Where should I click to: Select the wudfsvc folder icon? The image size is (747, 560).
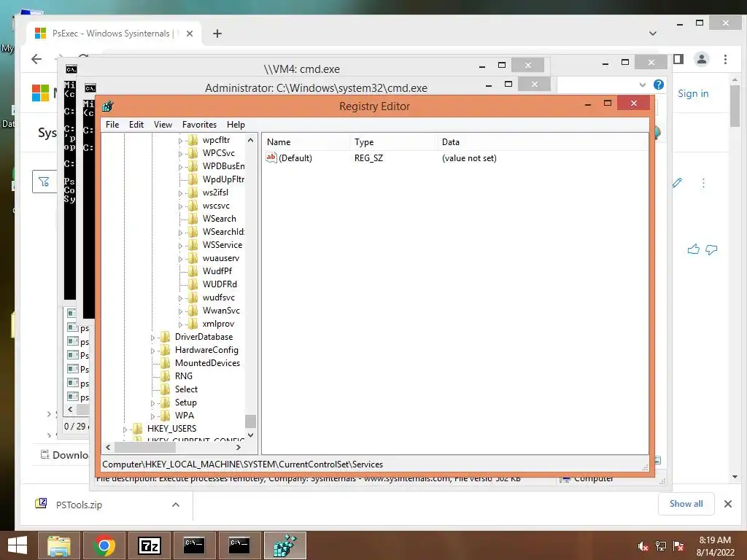click(x=193, y=297)
